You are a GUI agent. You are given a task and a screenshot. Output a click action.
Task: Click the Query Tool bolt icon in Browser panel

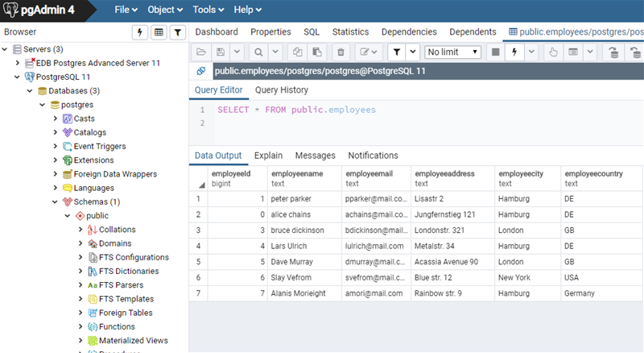coord(140,32)
